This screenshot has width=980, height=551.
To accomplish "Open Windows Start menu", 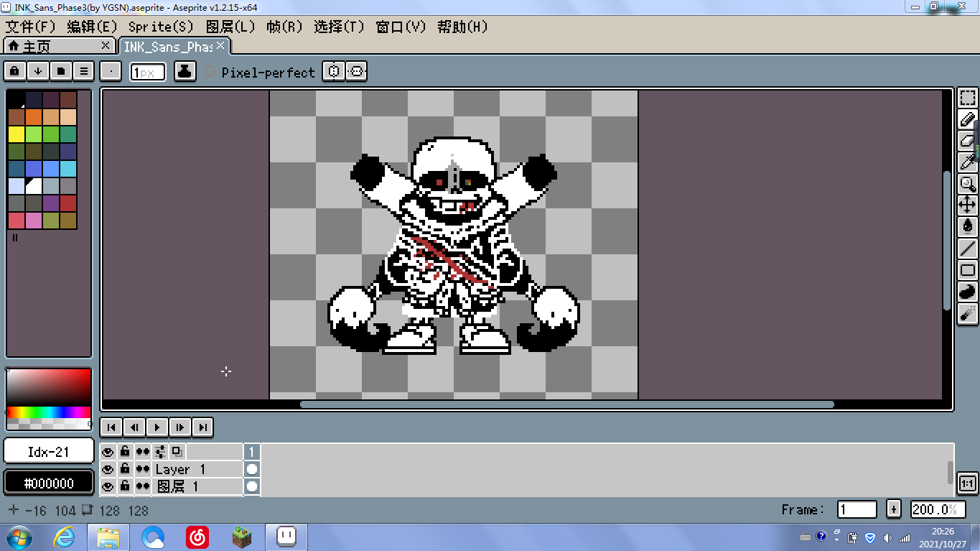I will (x=19, y=537).
